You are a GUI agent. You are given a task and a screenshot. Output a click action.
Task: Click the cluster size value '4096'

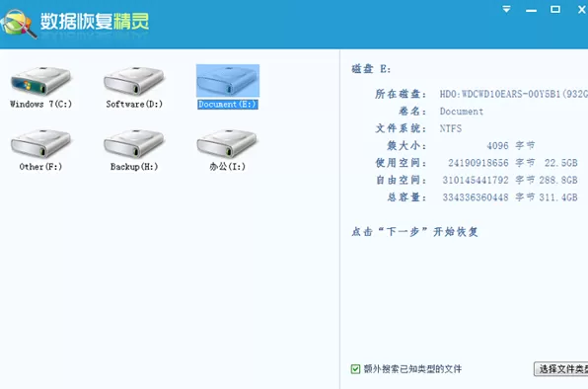pos(497,145)
